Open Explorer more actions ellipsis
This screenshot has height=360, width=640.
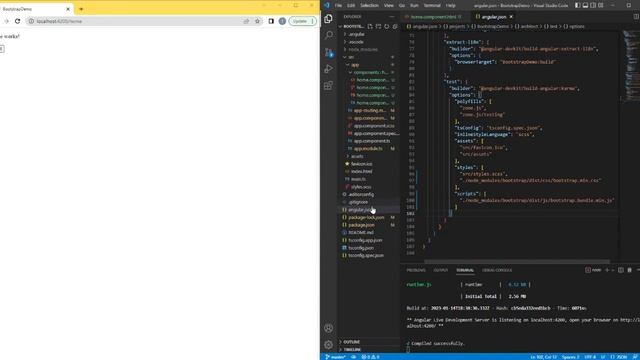[392, 17]
